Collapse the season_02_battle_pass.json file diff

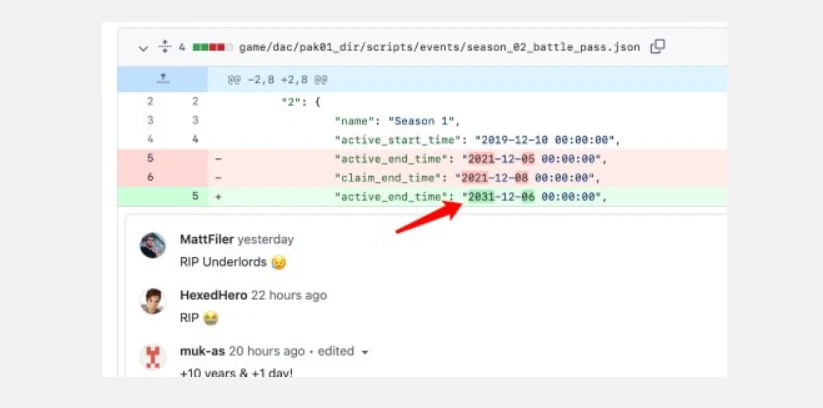point(143,48)
